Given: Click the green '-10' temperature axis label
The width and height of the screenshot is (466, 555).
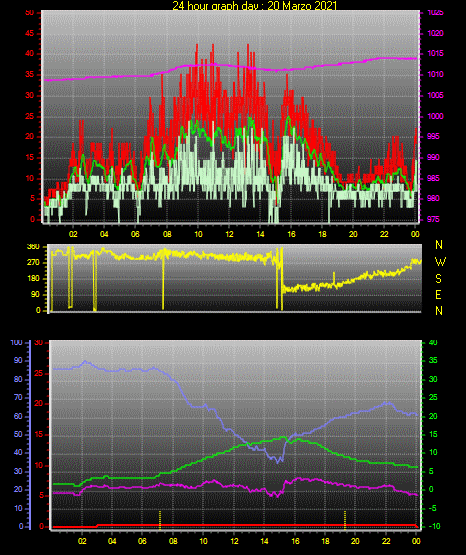Looking at the screenshot, I should [434, 526].
